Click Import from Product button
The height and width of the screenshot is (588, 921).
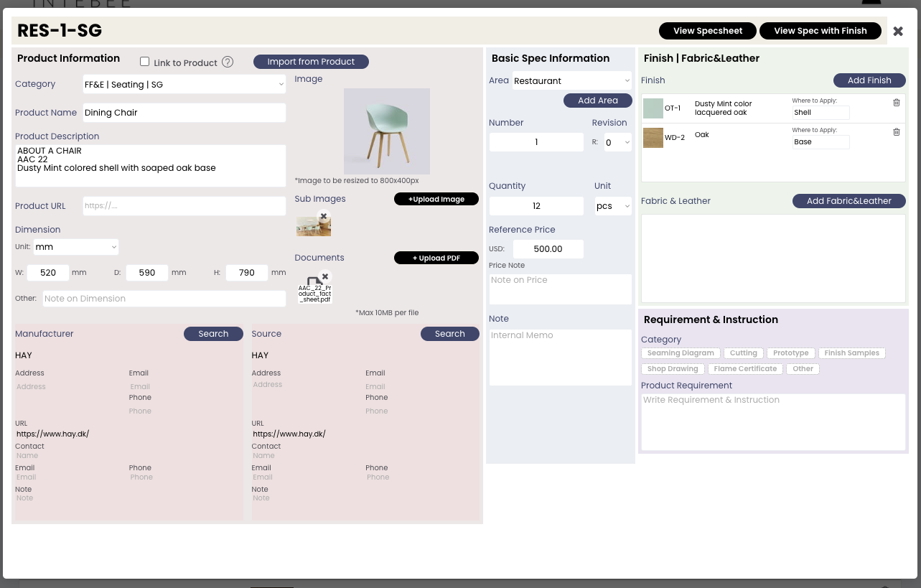(x=311, y=62)
